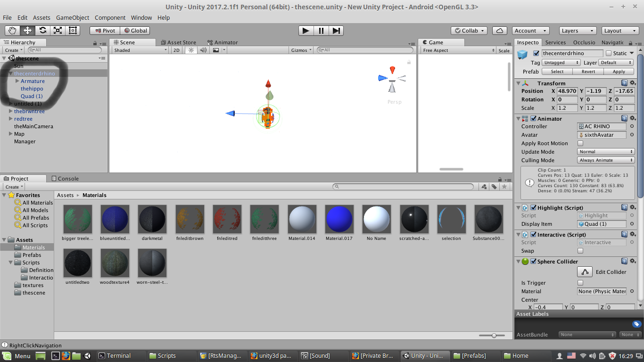The image size is (644, 362).
Task: Open the Free Aspect dropdown
Action: pyautogui.click(x=458, y=50)
